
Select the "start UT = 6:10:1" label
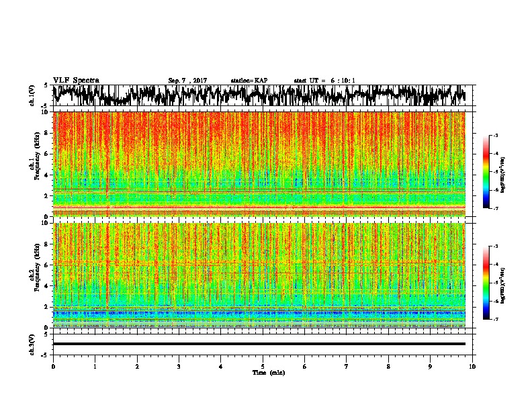coord(324,81)
